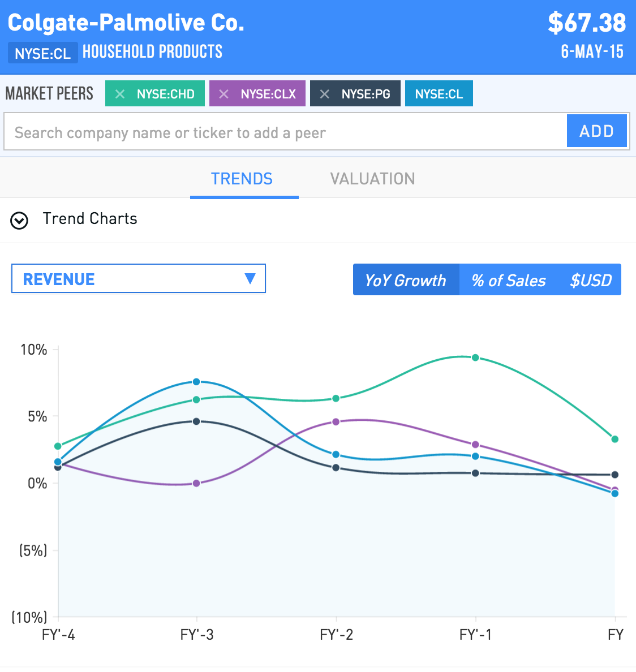This screenshot has width=636, height=672.
Task: Focus the peer search input field
Action: coord(285,132)
